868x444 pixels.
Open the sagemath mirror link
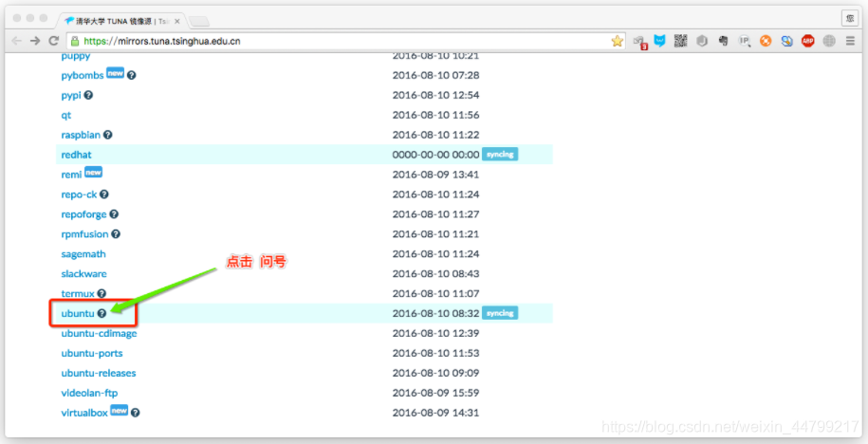(83, 254)
